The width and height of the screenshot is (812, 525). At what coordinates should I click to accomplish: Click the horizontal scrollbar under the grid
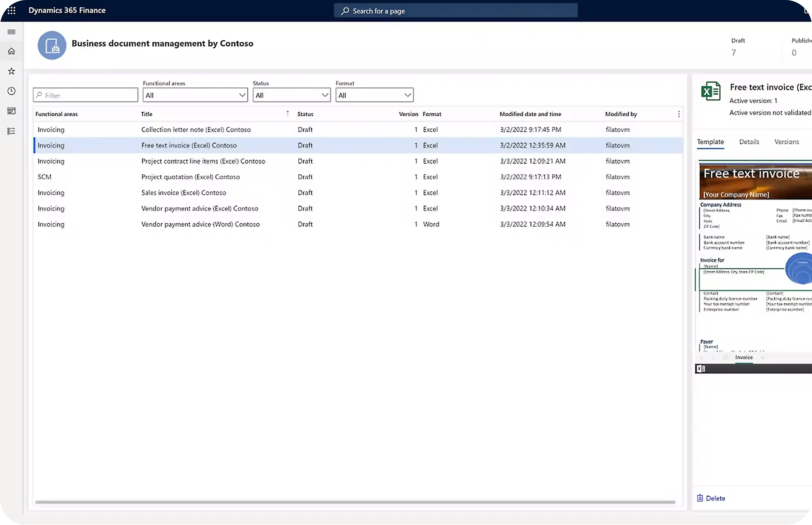coord(355,502)
